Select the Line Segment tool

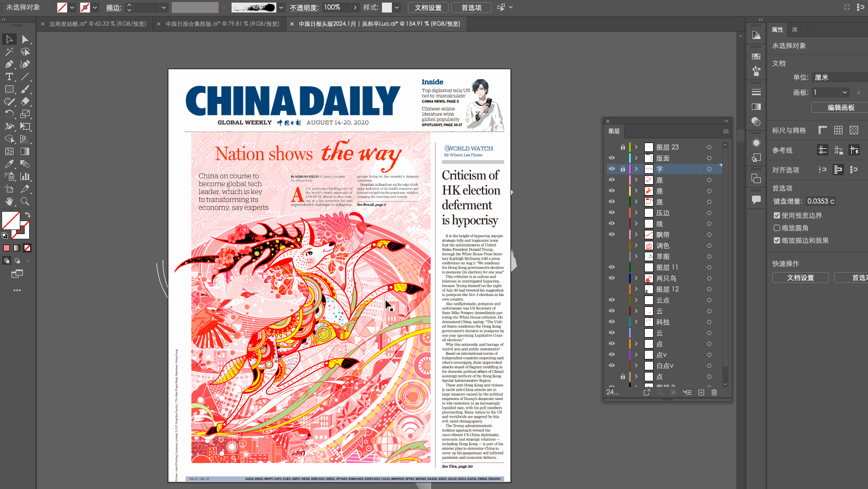25,77
